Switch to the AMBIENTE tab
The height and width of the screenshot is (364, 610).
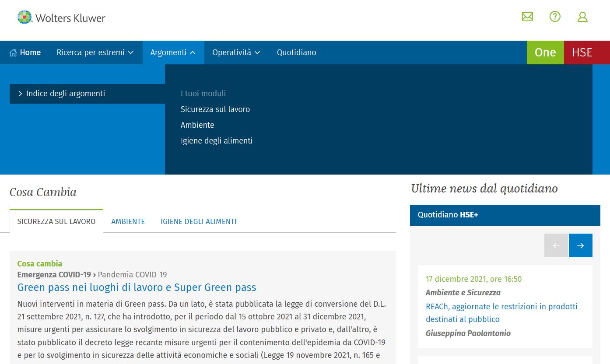[128, 221]
